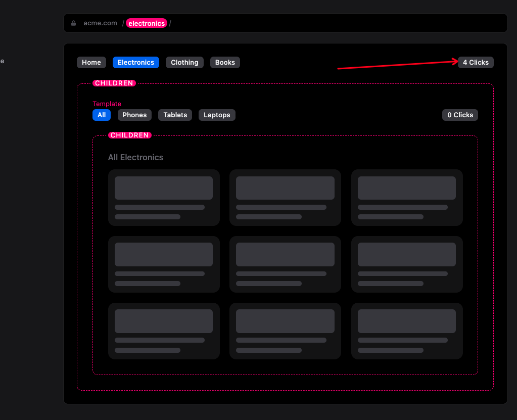The height and width of the screenshot is (420, 517).
Task: Select the center product card in grid
Action: point(285,264)
